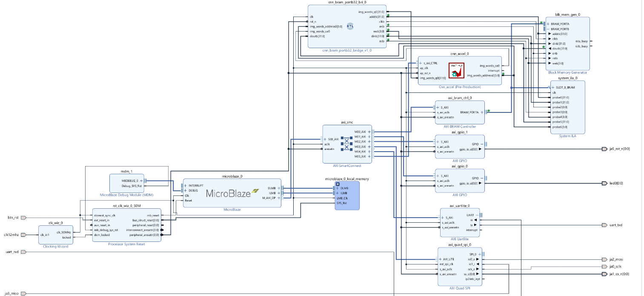This screenshot has height=296, width=644.
Task: Click the 'Cnn_accel (Pre-Production)' label
Action: (x=460, y=87)
